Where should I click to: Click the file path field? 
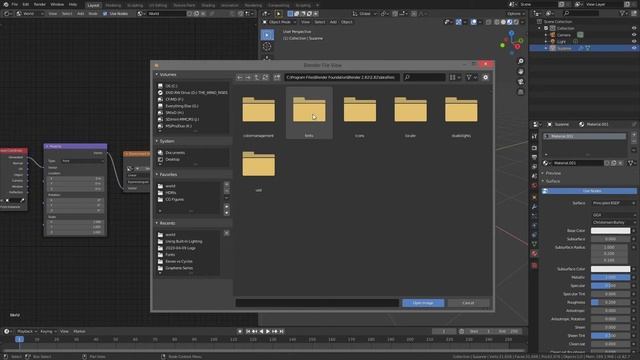(342, 77)
